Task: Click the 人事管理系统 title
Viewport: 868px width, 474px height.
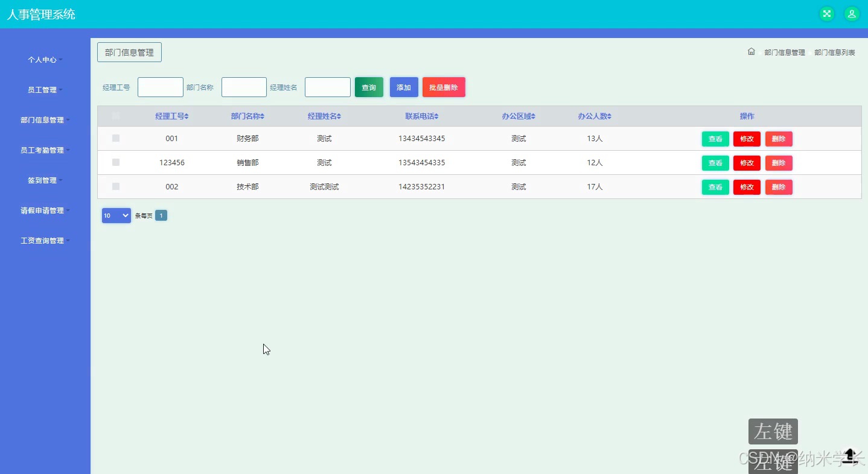Action: tap(41, 14)
